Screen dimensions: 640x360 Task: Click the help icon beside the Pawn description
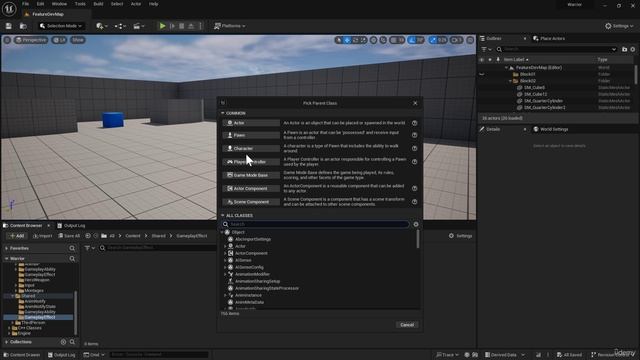coord(414,135)
